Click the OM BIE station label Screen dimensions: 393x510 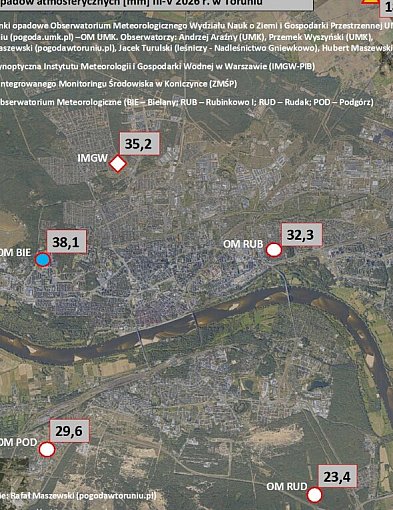pyautogui.click(x=15, y=252)
